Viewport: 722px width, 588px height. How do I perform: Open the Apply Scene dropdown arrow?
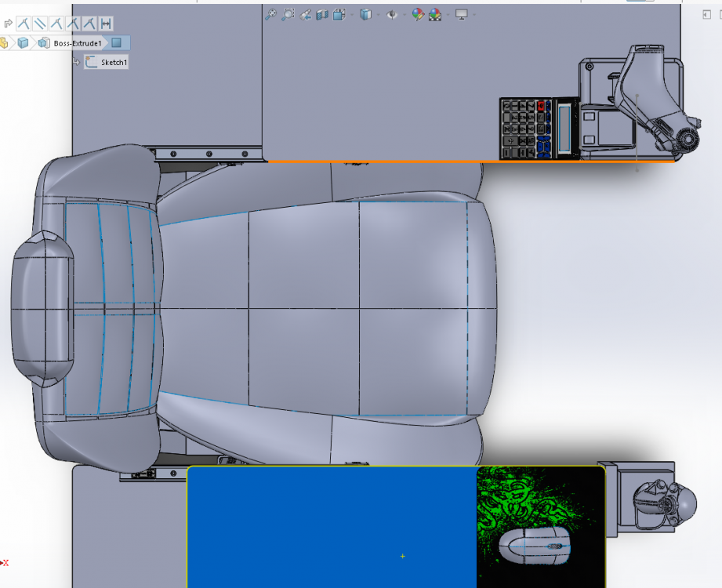point(446,13)
